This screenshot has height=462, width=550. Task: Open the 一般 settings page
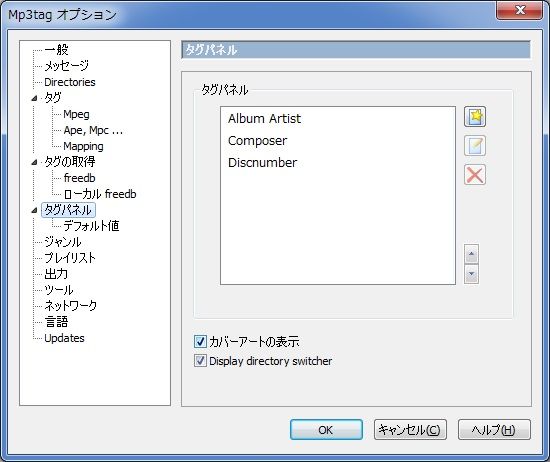[x=56, y=49]
